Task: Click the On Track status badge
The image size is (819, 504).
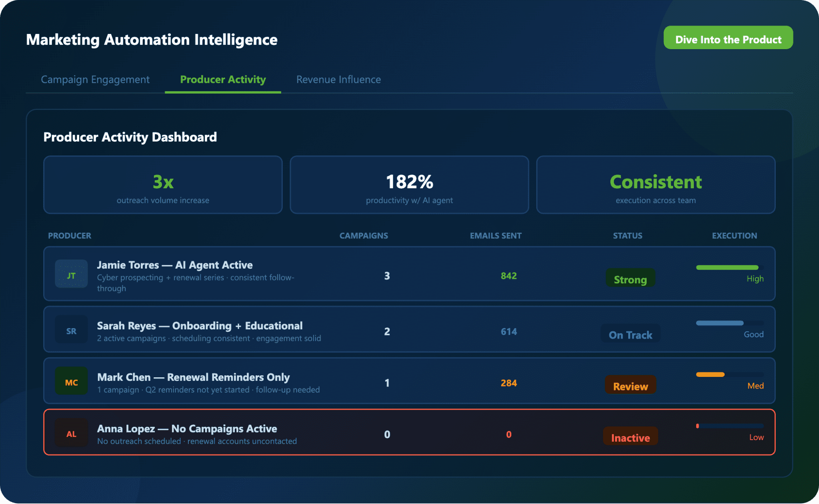Action: [x=630, y=334]
